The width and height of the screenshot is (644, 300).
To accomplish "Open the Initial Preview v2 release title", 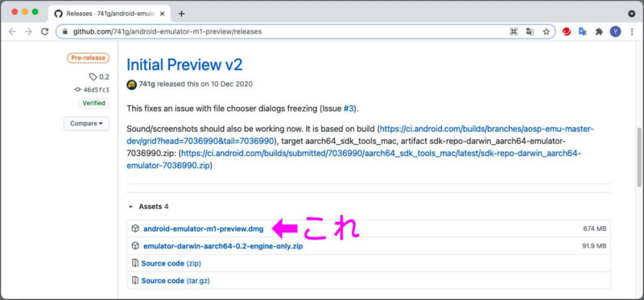I will click(184, 65).
